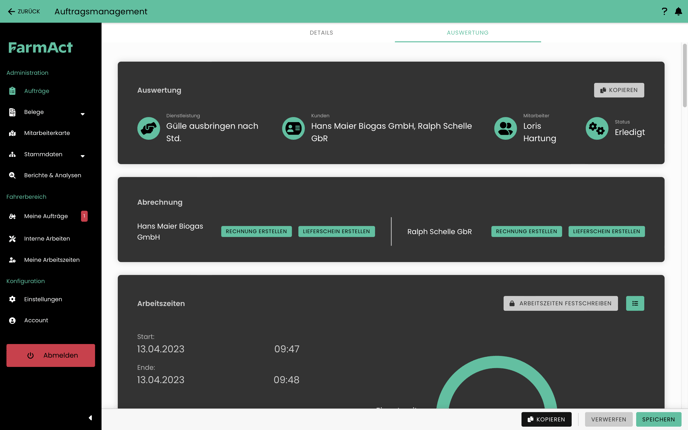Click Arbeitszeiten festschreiben button

(x=561, y=303)
